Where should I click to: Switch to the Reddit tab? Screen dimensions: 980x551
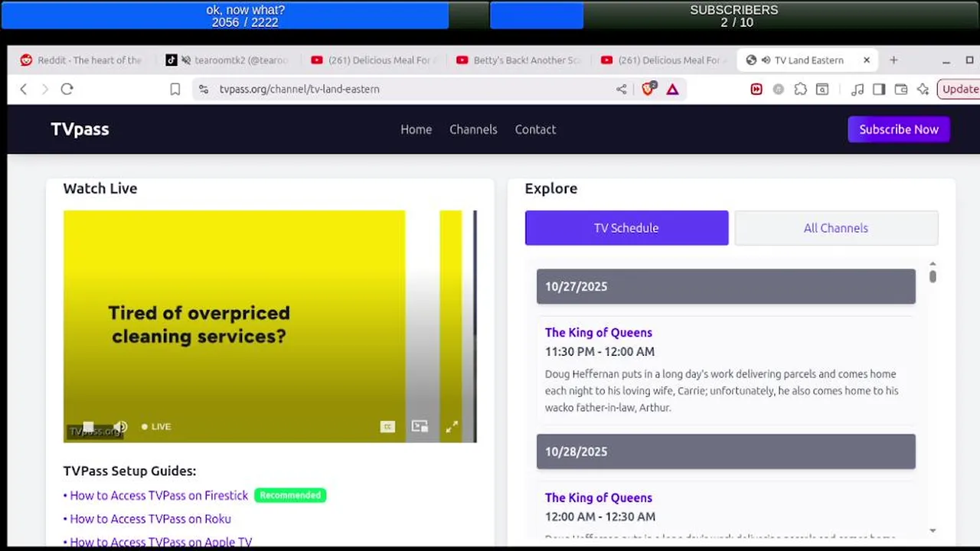point(82,60)
